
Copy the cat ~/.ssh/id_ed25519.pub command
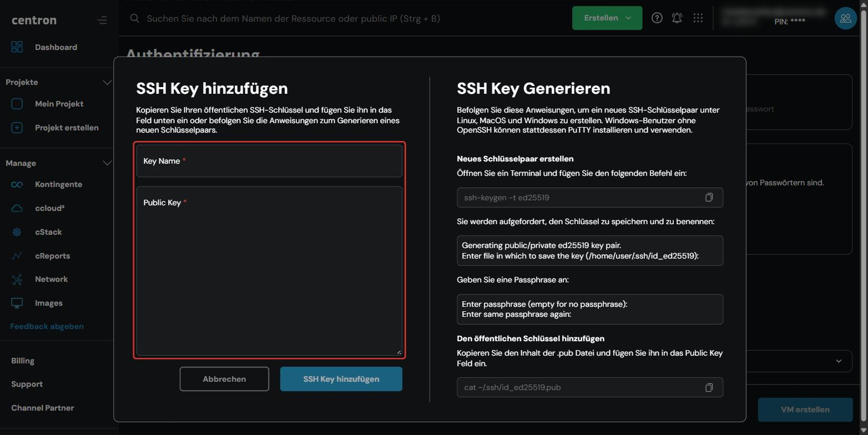click(709, 387)
